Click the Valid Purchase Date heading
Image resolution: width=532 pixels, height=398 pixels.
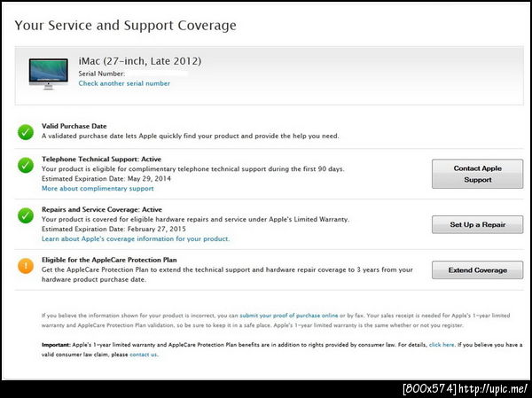74,126
